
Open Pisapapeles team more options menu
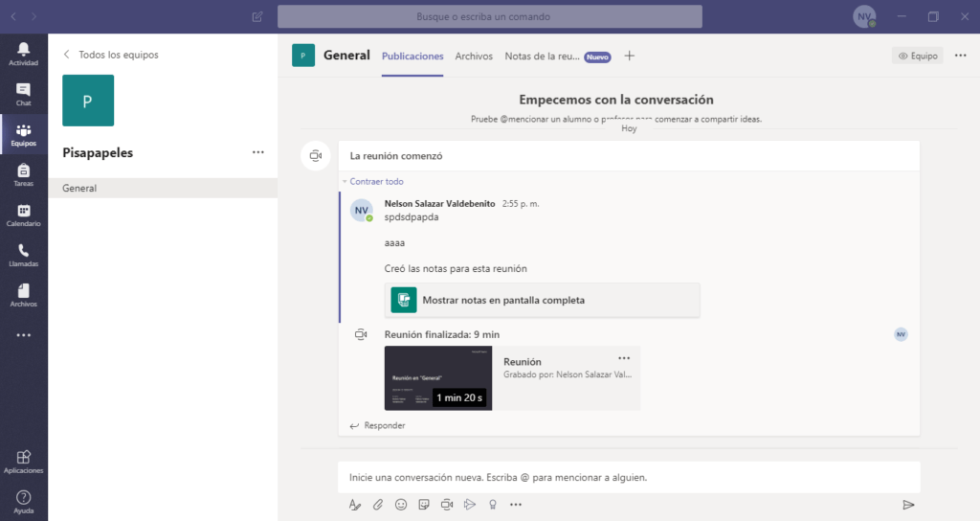coord(257,152)
